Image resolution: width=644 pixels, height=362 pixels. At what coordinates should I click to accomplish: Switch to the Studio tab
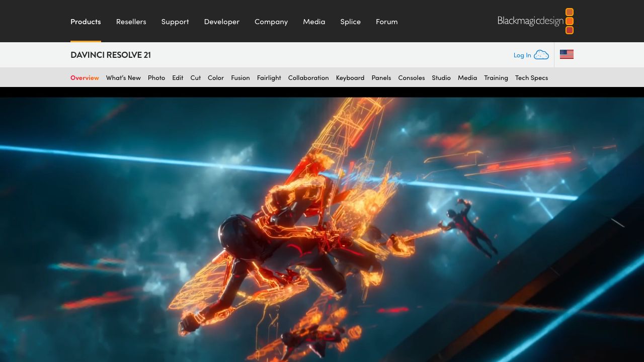(441, 77)
